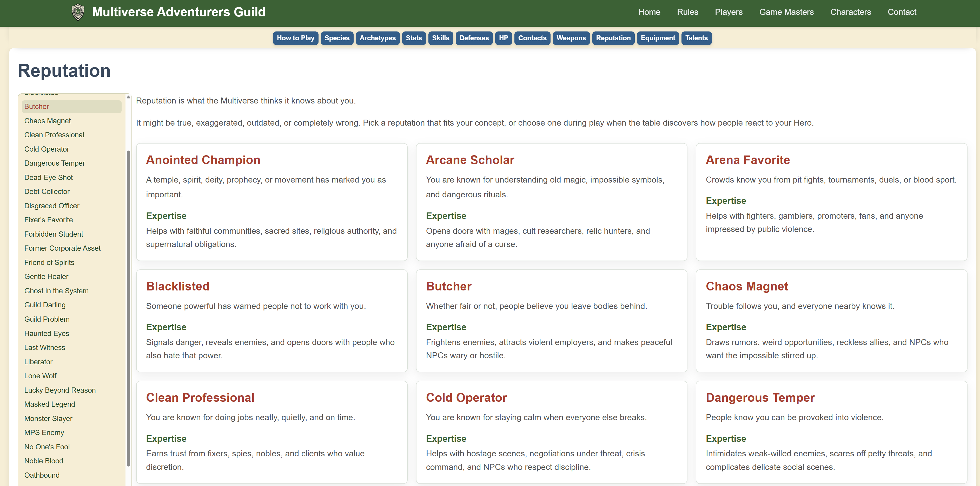Click the Stats button

click(414, 38)
